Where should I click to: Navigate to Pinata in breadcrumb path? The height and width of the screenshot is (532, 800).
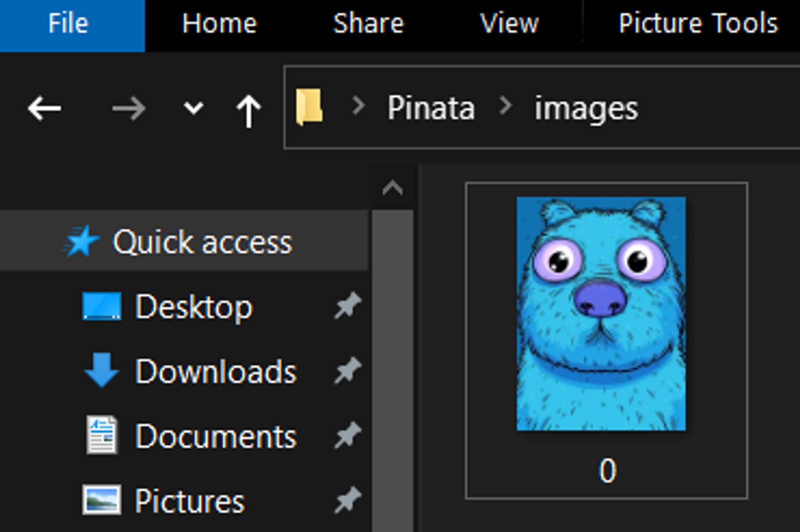coord(431,108)
